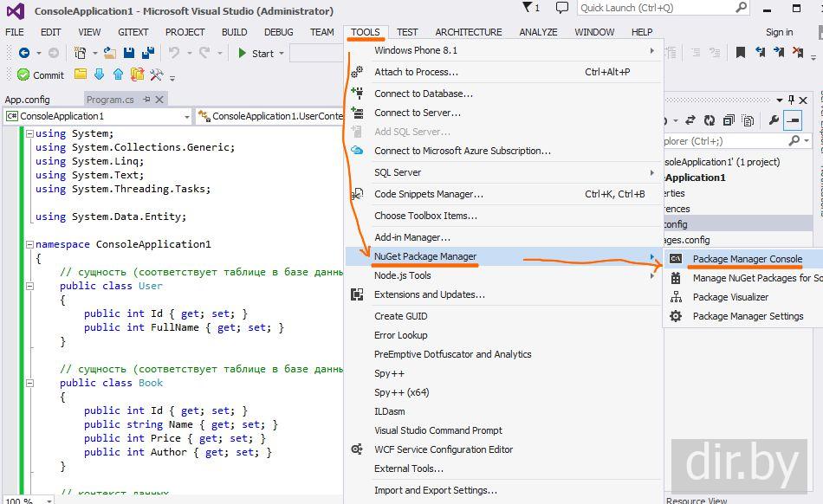Select Package Manager Console menu entry
Viewport: 823px width, 504px height.
(x=747, y=259)
